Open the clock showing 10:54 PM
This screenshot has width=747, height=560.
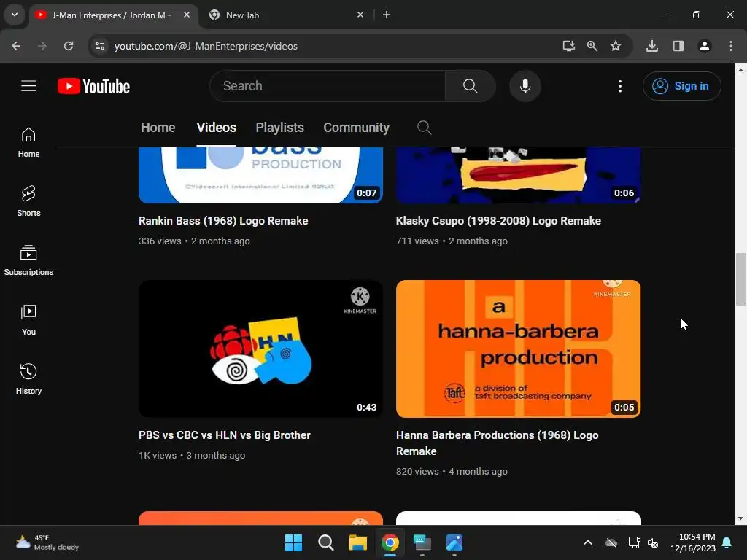[693, 542]
